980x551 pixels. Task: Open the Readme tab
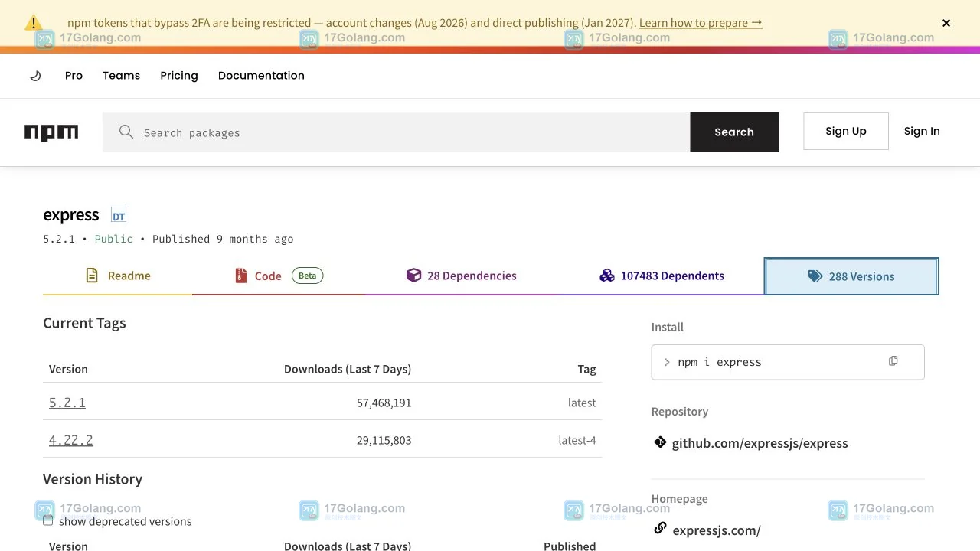click(118, 275)
